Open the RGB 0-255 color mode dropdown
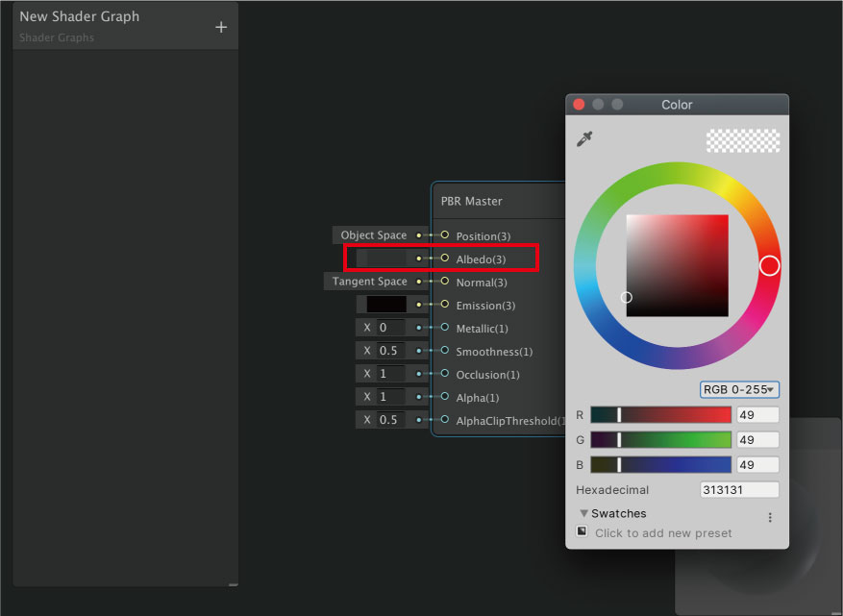Viewport: 843px width, 616px height. pyautogui.click(x=739, y=390)
